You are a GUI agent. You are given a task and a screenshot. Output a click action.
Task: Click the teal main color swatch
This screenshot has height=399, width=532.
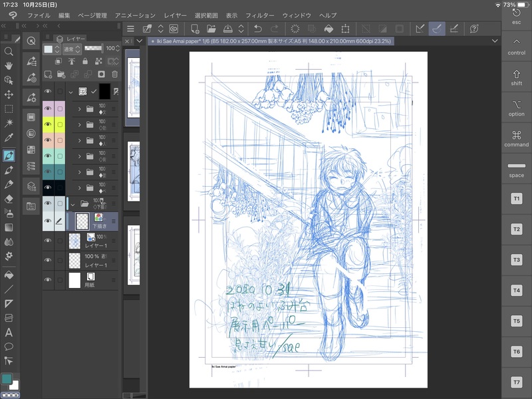pos(6,379)
